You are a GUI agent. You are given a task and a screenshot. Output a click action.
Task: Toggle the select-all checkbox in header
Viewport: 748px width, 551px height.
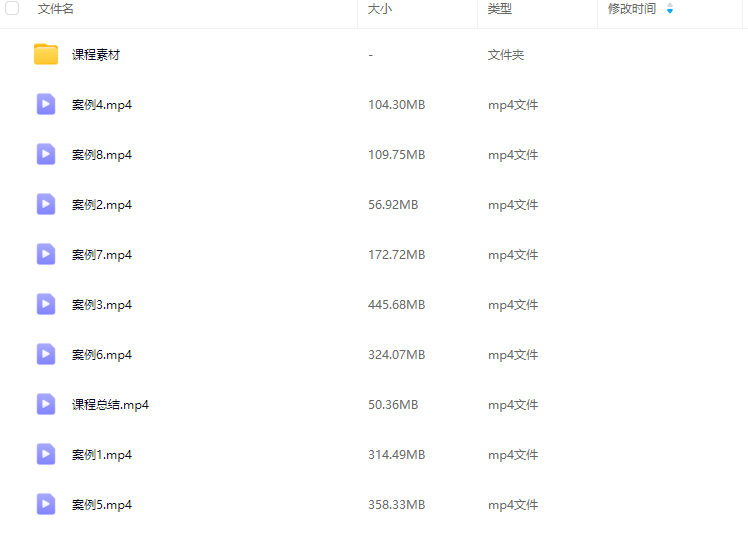point(12,9)
